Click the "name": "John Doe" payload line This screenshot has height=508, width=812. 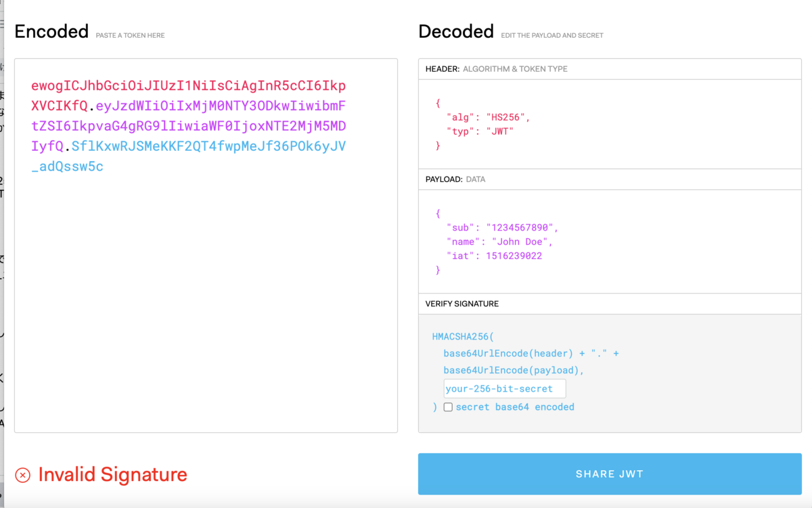500,241
